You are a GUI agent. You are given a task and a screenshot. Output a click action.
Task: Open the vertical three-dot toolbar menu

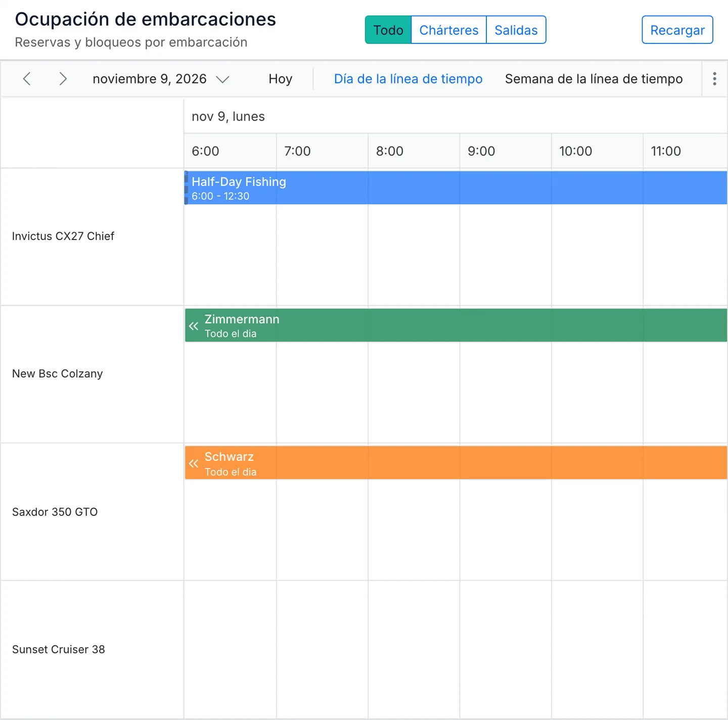point(714,79)
